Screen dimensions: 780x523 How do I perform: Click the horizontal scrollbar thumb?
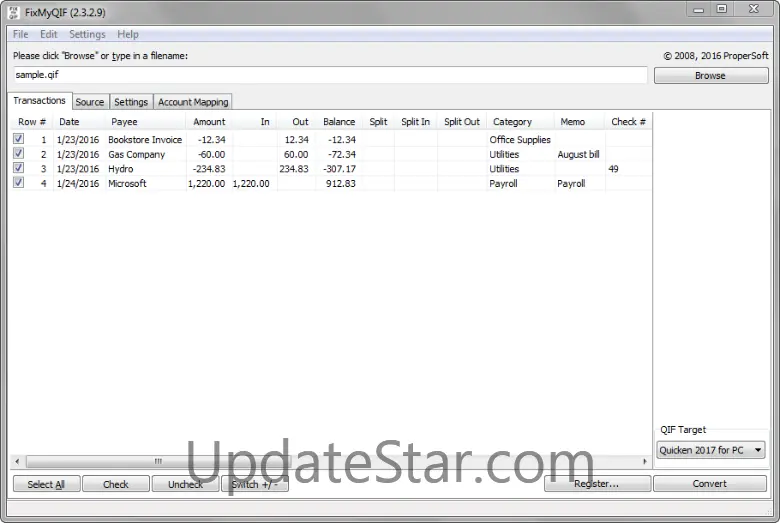158,461
